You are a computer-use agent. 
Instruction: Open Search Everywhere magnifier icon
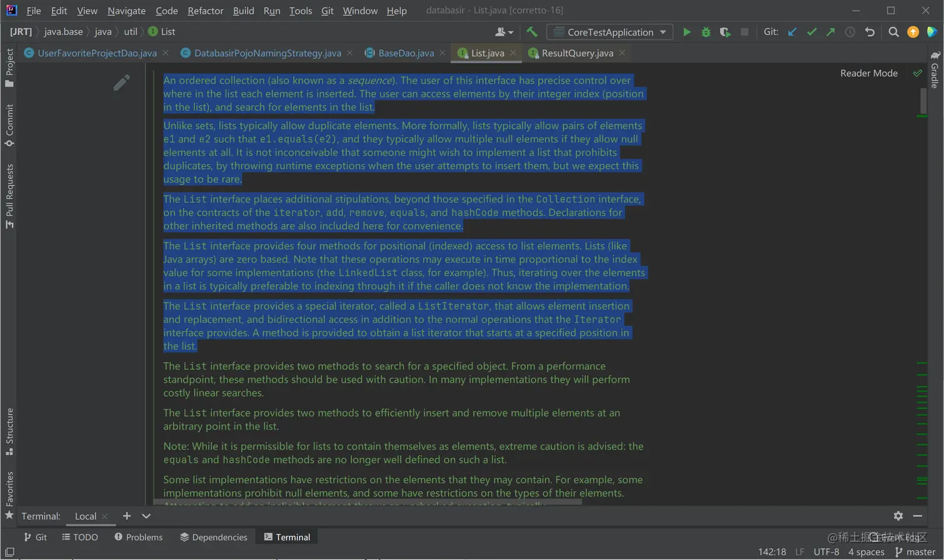tap(893, 32)
